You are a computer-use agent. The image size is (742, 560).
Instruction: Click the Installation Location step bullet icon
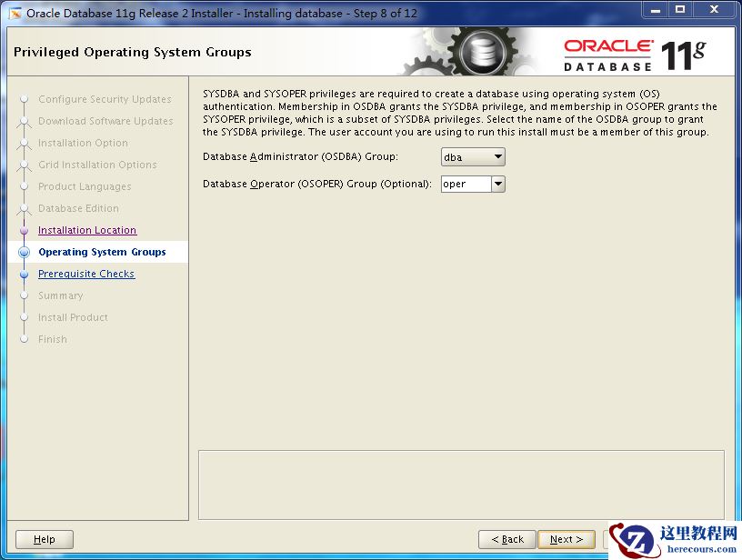tap(25, 230)
